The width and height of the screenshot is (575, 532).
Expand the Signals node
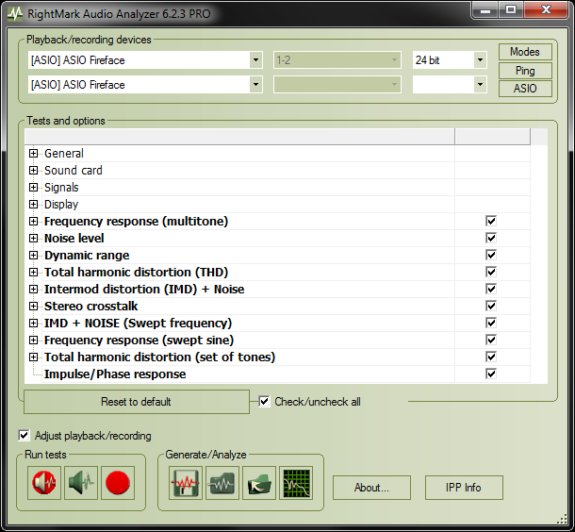click(33, 187)
